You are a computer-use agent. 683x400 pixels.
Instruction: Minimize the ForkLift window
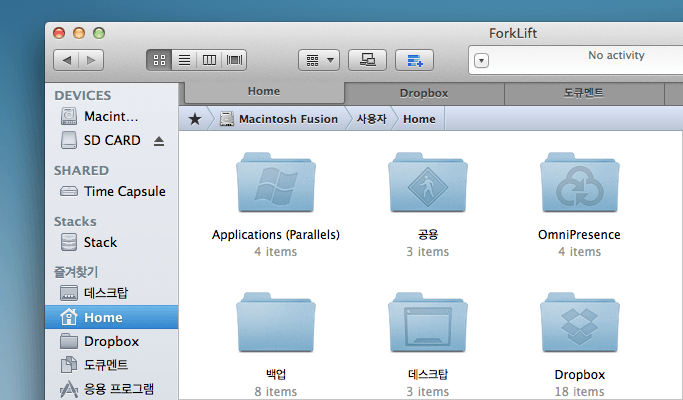coord(79,33)
